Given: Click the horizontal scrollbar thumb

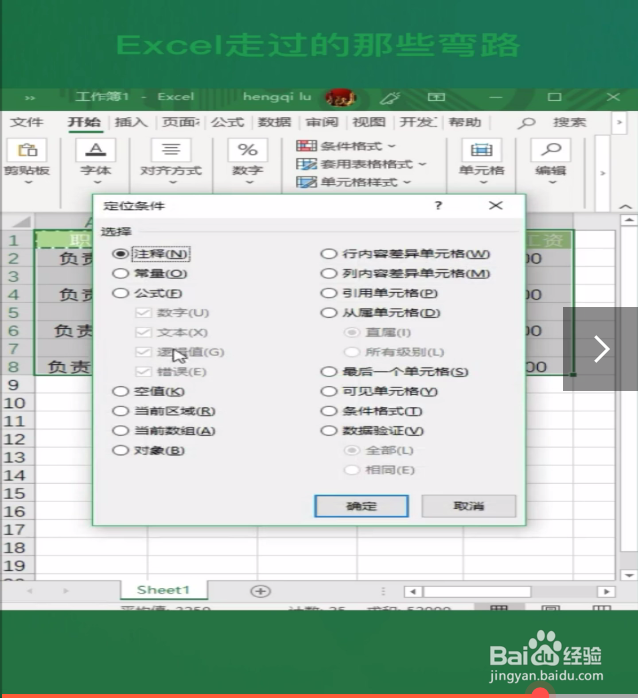Looking at the screenshot, I should point(477,592).
